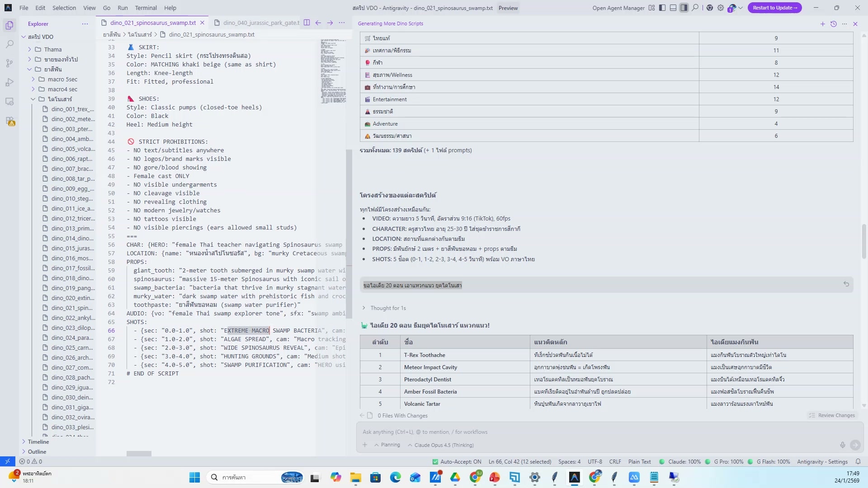This screenshot has height=488, width=868.
Task: Start a new agent conversation with plus icon
Action: (822, 24)
